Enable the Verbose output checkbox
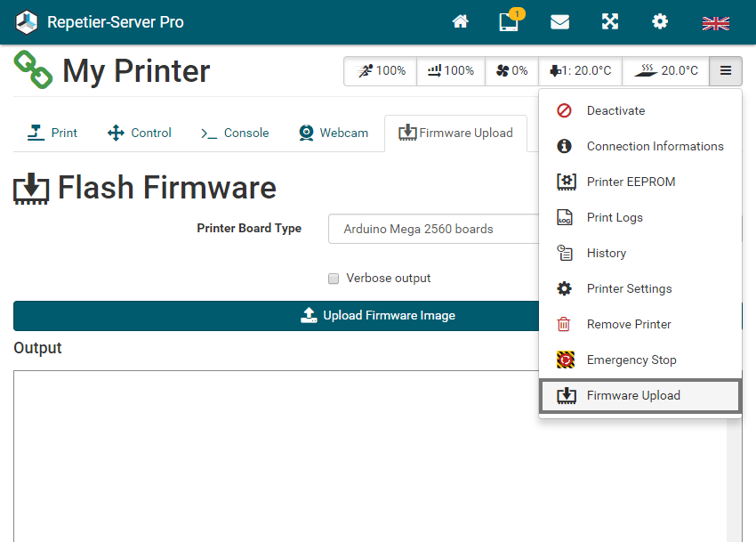Screen dimensions: 756x542 [334, 279]
